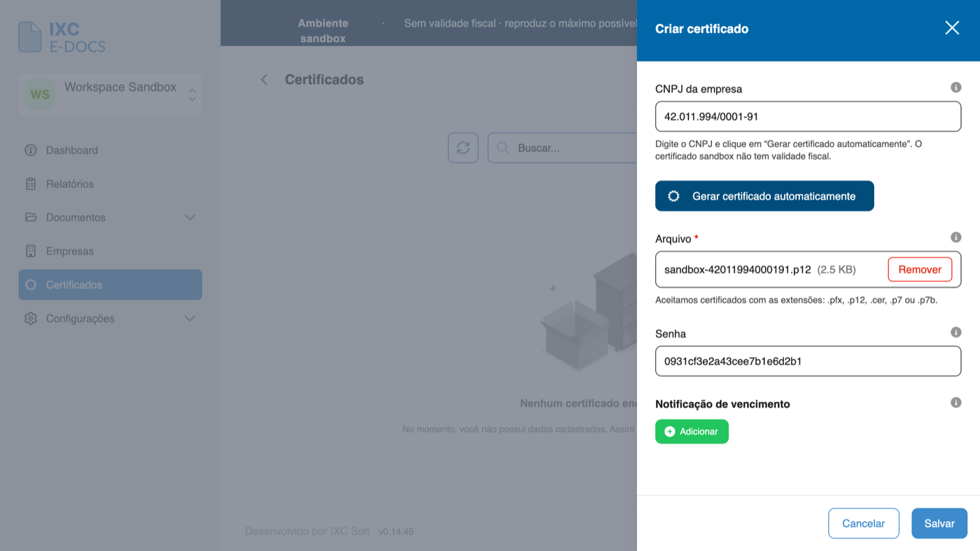Viewport: 980px width, 551px height.
Task: Open Empresas from the sidebar
Action: coord(111,251)
